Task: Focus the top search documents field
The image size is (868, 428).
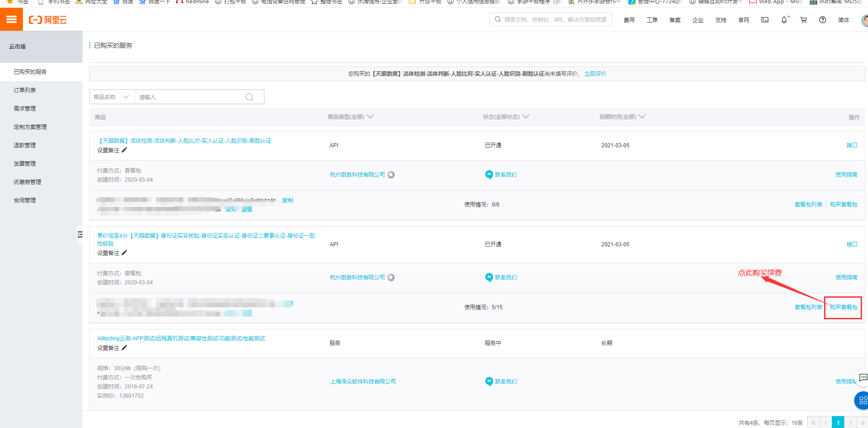Action: click(551, 20)
